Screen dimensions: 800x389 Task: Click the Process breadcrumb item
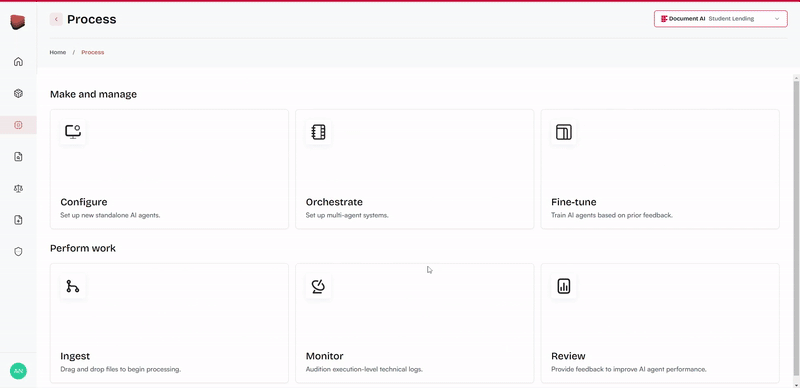(x=92, y=52)
